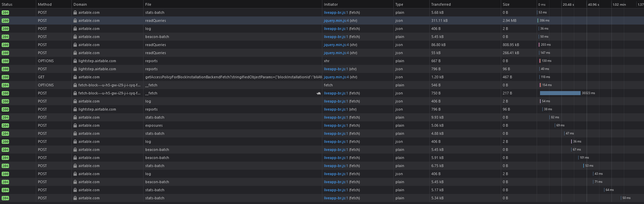Click the 154 ms waterfall bar
Screen dimensions: 644x204
coord(540,85)
